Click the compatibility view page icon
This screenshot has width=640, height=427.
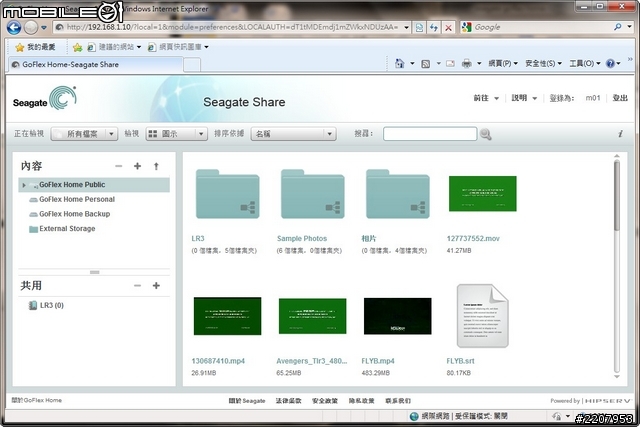coord(419,27)
